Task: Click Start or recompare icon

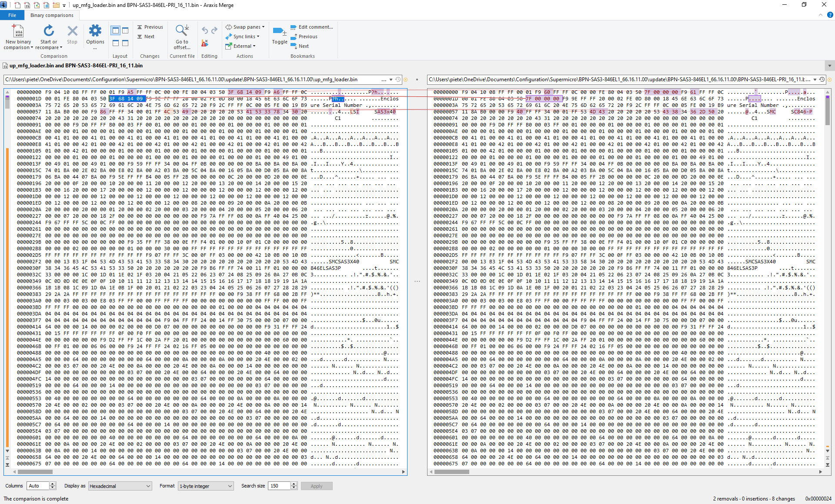Action: (x=49, y=31)
